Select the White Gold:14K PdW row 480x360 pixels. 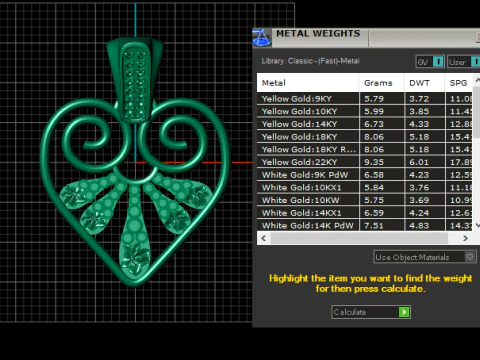tap(365, 225)
